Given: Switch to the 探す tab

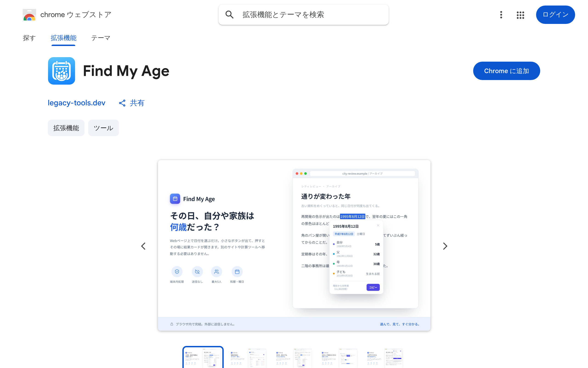Looking at the screenshot, I should pyautogui.click(x=29, y=38).
